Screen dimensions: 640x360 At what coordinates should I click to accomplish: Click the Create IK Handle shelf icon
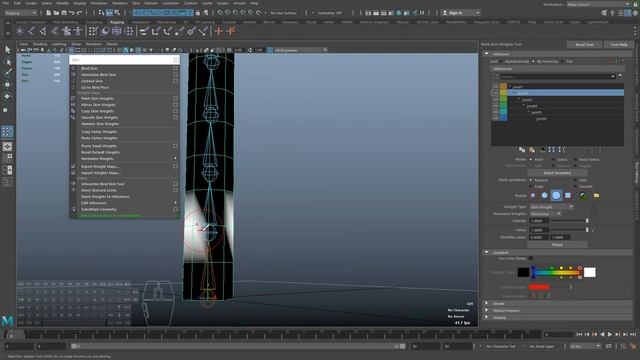pos(43,31)
